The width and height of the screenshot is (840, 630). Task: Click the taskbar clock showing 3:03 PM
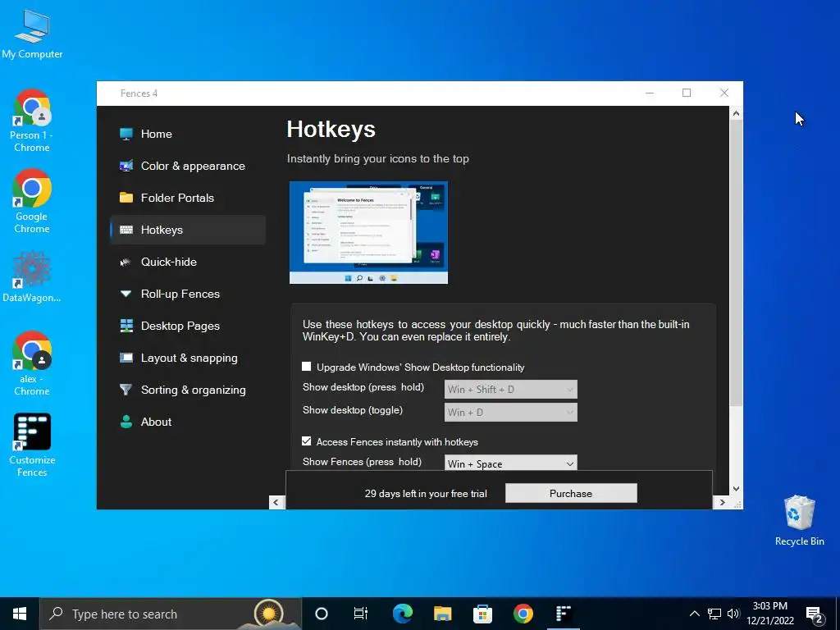[770, 614]
